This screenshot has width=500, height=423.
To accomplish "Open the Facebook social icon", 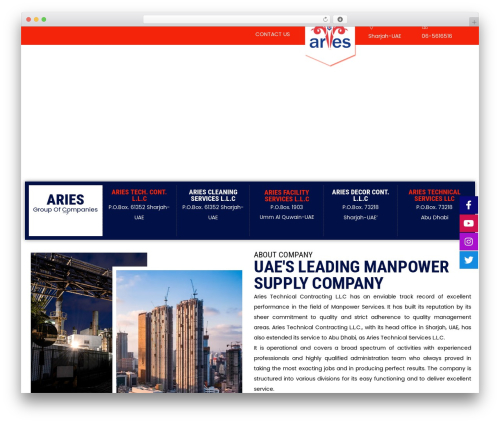I will pyautogui.click(x=468, y=205).
